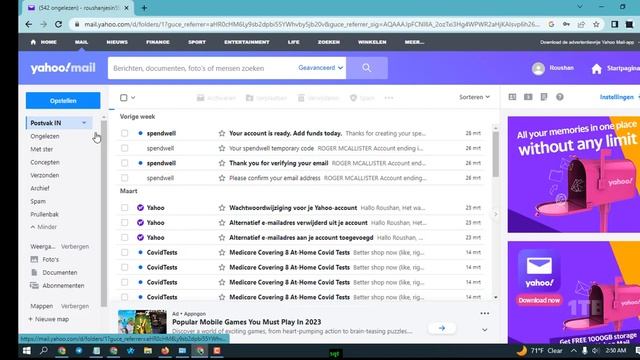640x360 pixels.
Task: Open the notepad icon in right panel
Action: 544,97
